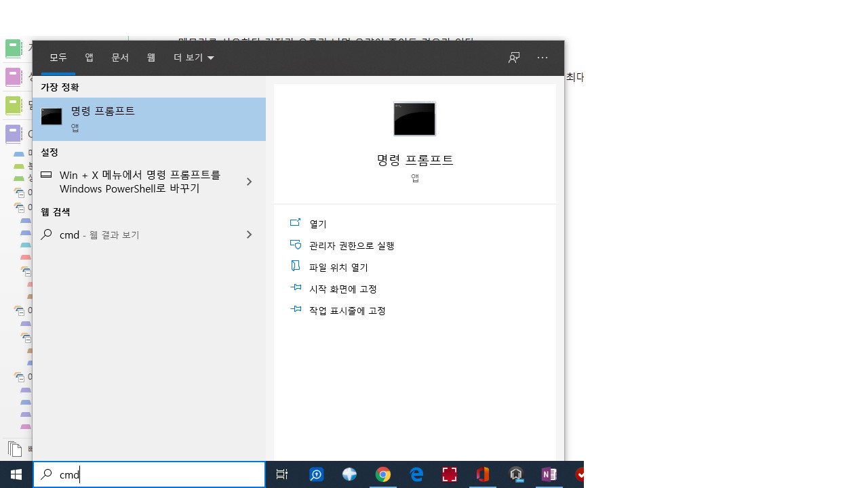Open the red capture-frame taskbar icon
Image resolution: width=868 pixels, height=488 pixels.
coord(449,474)
